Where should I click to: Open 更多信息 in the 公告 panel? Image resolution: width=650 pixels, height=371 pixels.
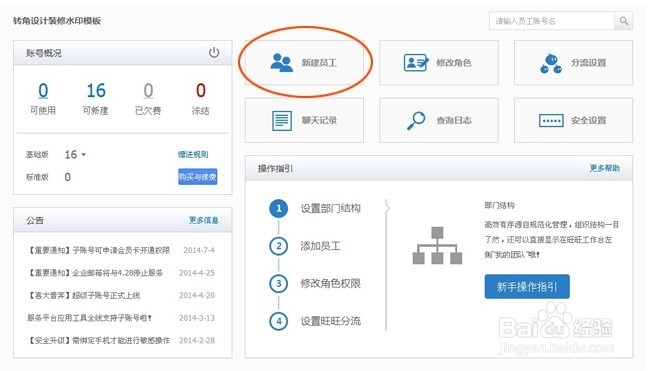(204, 220)
